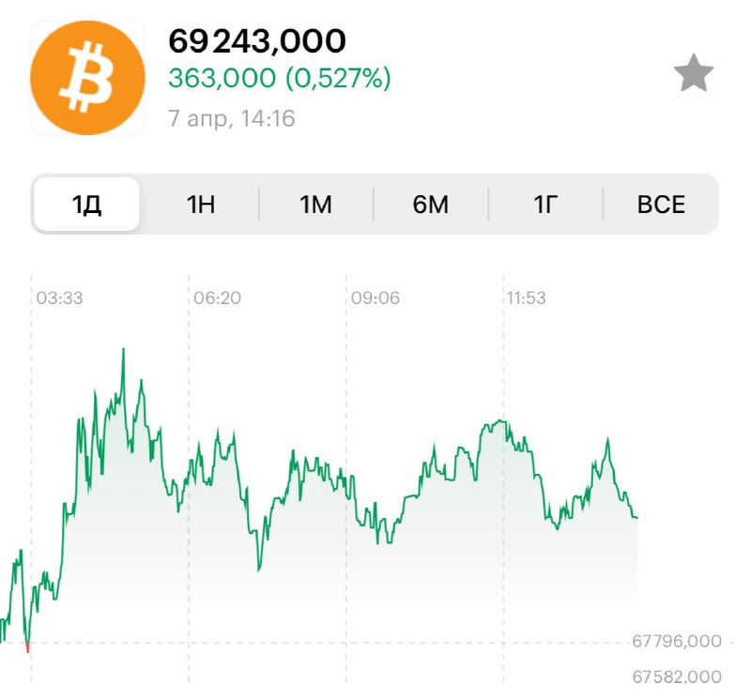Viewport: 751px width, 700px height.
Task: Show ВСЕ all-time chart range
Action: [661, 205]
